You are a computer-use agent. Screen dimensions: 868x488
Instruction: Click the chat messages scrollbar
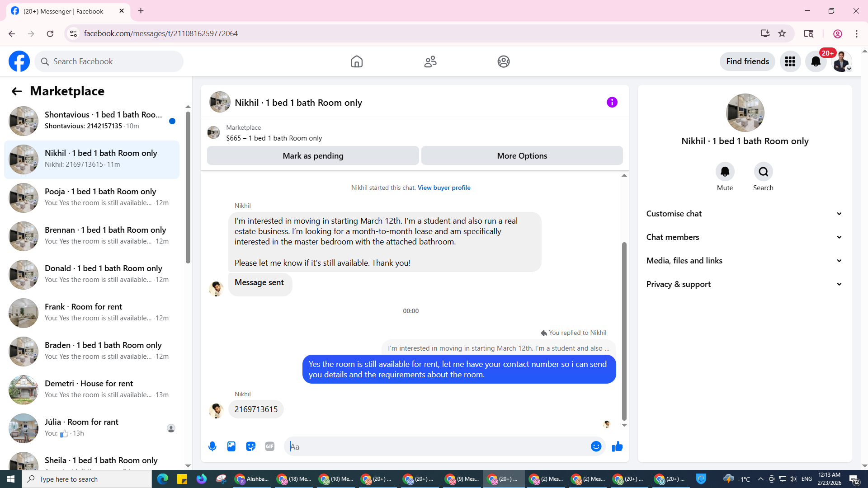pos(624,331)
